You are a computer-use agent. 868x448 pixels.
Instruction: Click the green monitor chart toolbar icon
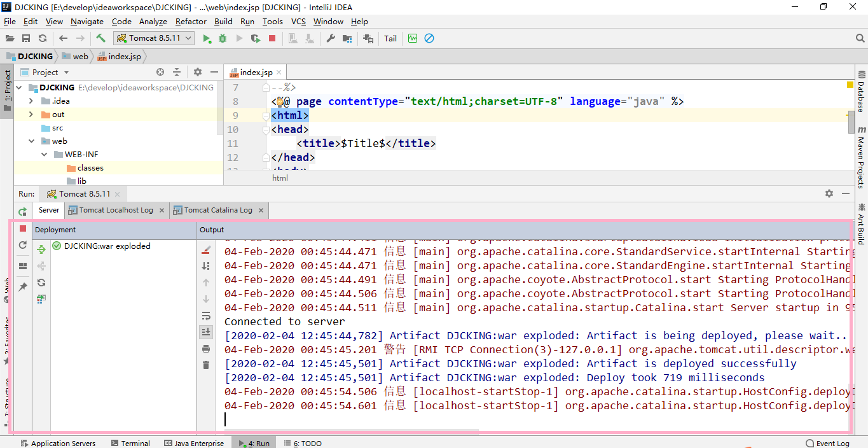413,39
